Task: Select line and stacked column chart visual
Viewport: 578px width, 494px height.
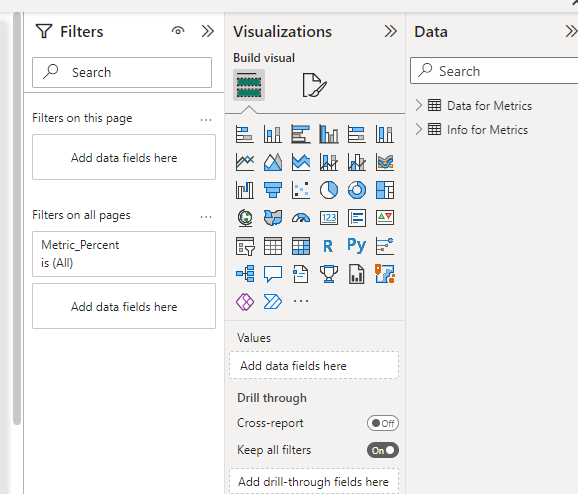Action: [x=329, y=162]
